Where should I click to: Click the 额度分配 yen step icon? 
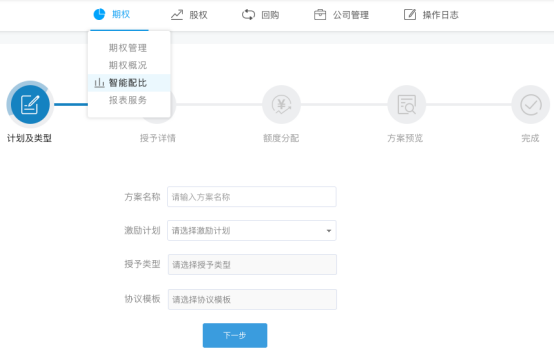(281, 105)
